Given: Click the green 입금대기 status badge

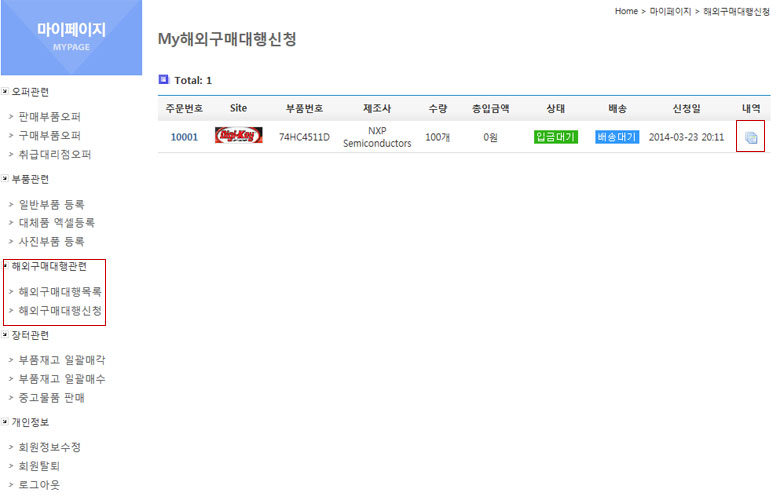Looking at the screenshot, I should click(x=556, y=137).
